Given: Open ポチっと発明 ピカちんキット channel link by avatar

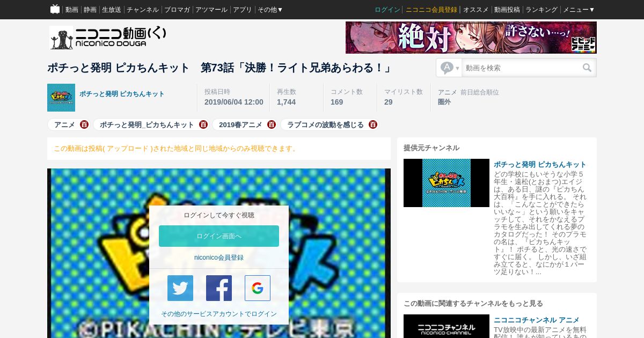Looking at the screenshot, I should [x=122, y=94].
